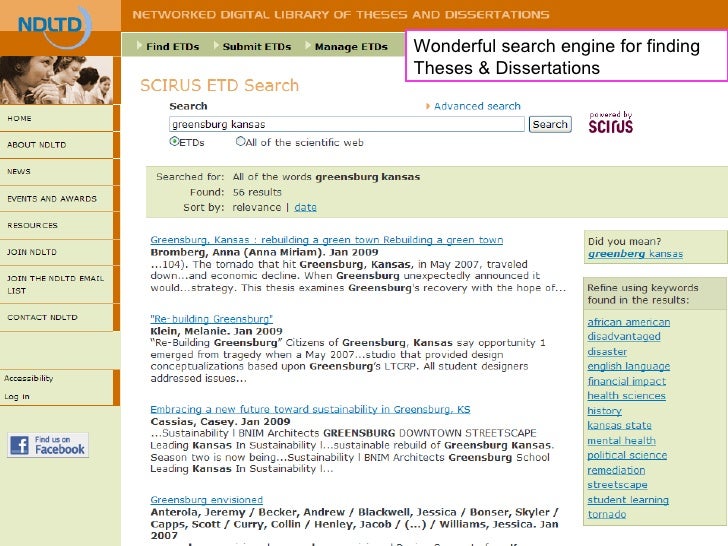Open the News section
Viewport: 728px width, 546px height.
coord(56,172)
